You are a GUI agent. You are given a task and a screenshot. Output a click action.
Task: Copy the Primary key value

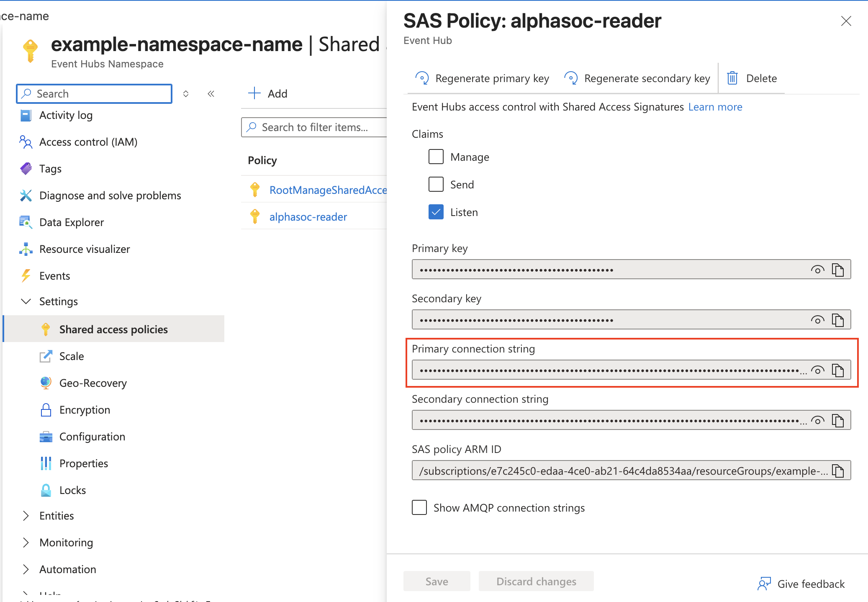[837, 270]
